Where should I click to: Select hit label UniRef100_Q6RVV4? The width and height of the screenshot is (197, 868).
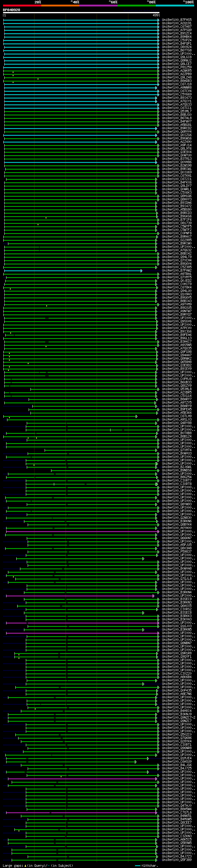177,132
